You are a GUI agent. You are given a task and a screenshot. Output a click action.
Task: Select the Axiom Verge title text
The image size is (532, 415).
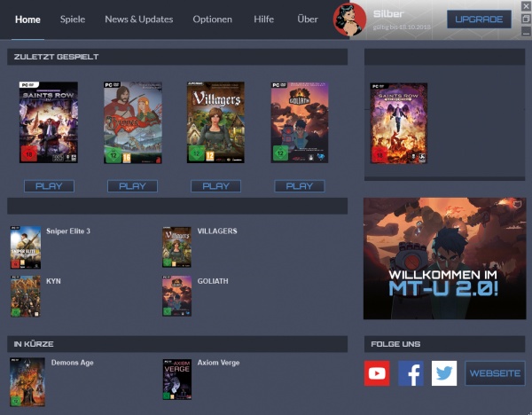(218, 363)
